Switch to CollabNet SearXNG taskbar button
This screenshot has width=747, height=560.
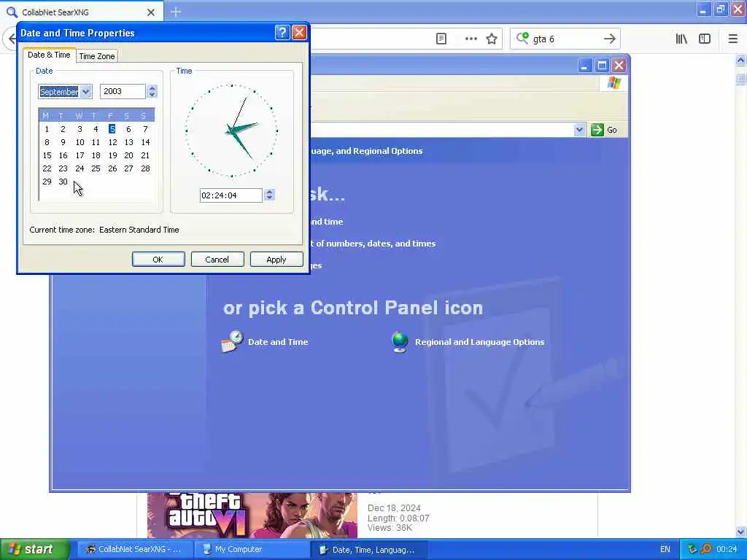(x=135, y=549)
